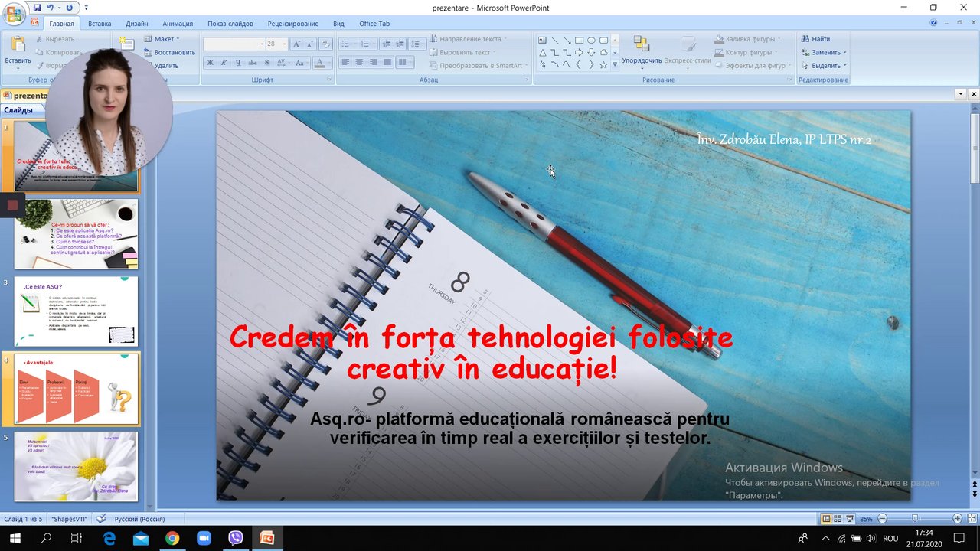
Task: Select the left brace shape
Action: pyautogui.click(x=579, y=65)
